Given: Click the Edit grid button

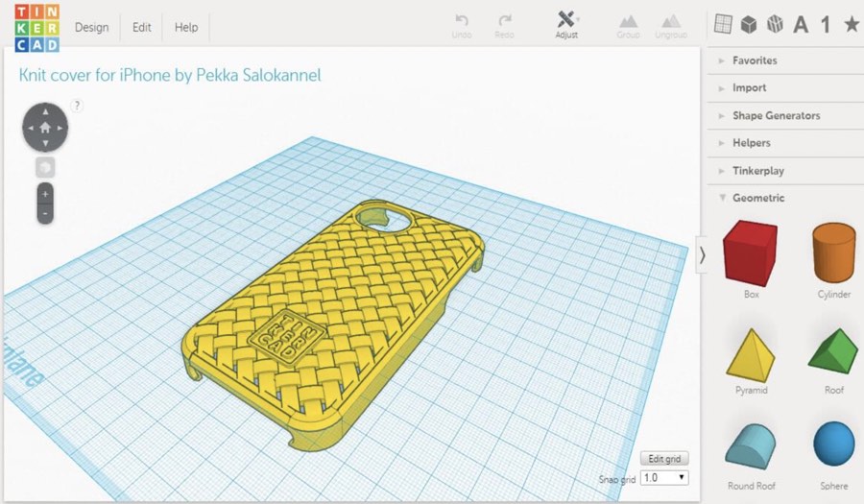Looking at the screenshot, I should pyautogui.click(x=664, y=458).
